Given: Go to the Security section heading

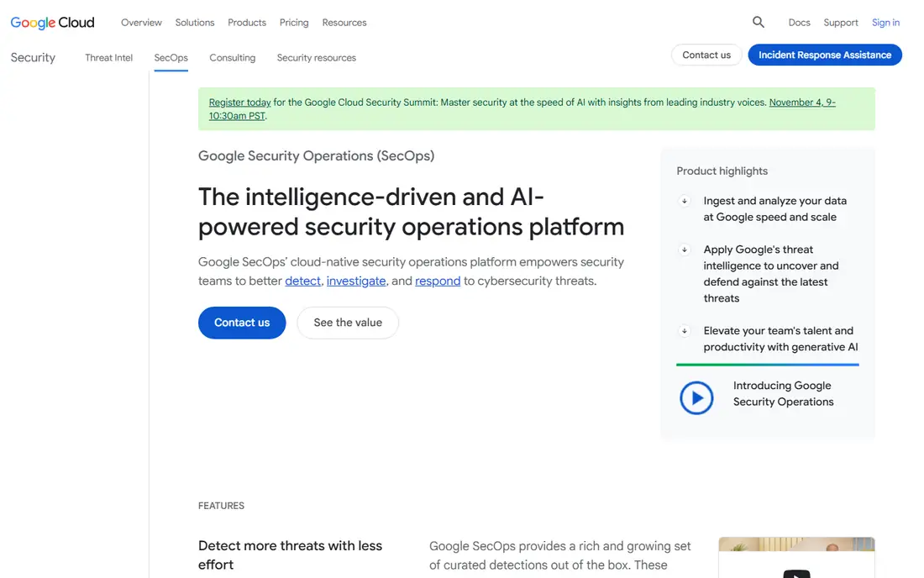Looking at the screenshot, I should (33, 58).
